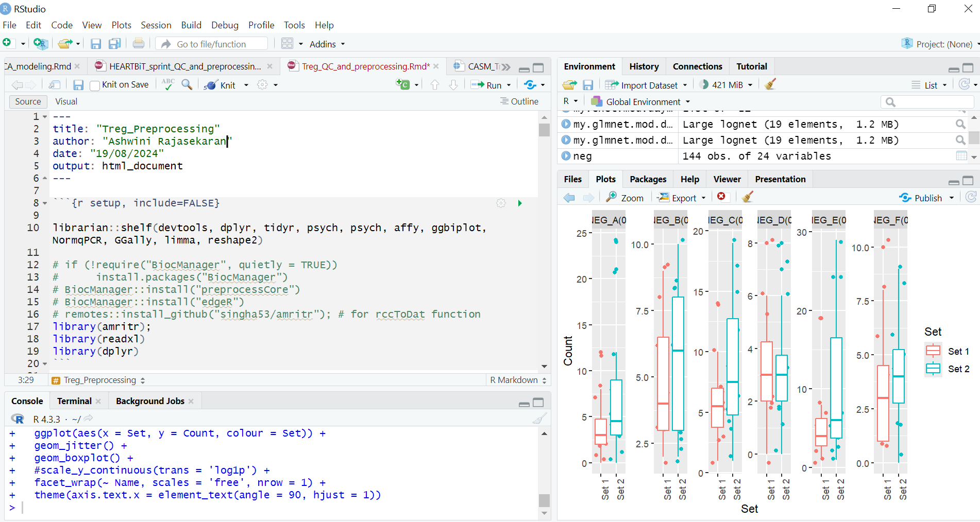
Task: Toggle document Outline panel
Action: click(x=519, y=101)
